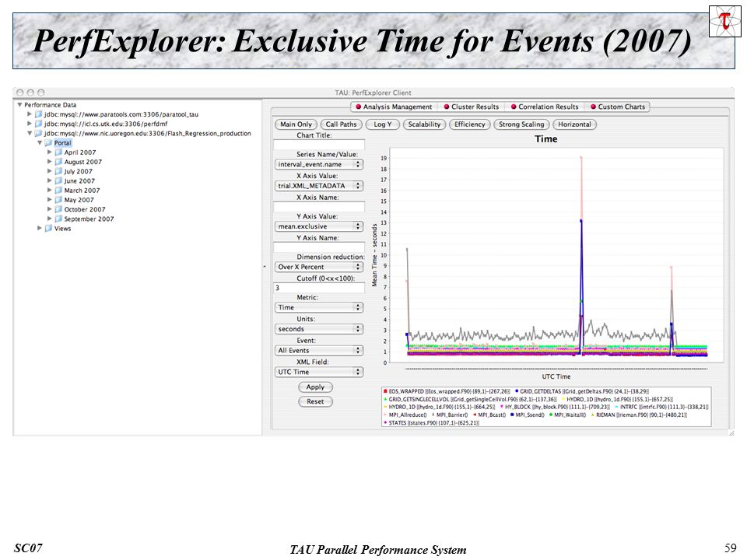Open the Event All Events dropdown
This screenshot has width=747, height=560.
pyautogui.click(x=319, y=351)
